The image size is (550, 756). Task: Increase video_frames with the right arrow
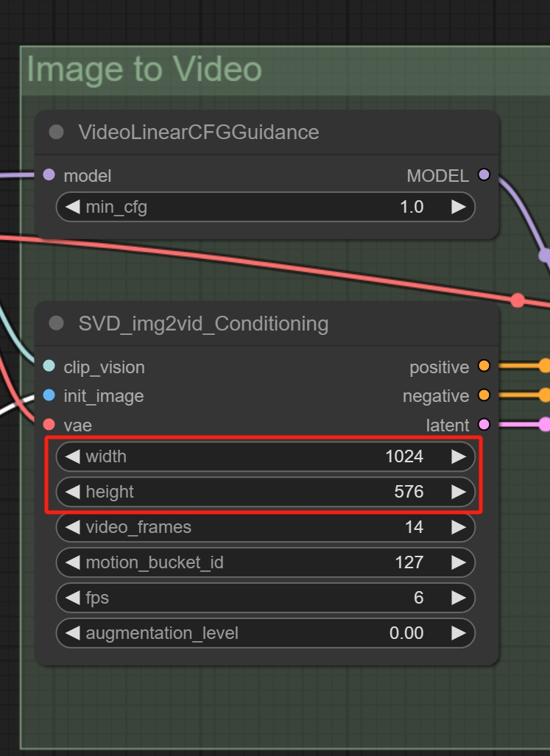[459, 527]
